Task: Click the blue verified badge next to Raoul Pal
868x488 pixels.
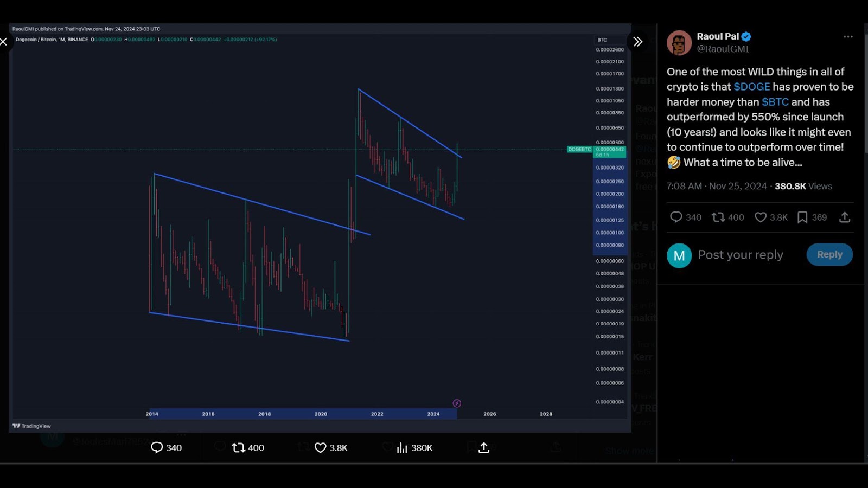Action: coord(746,37)
